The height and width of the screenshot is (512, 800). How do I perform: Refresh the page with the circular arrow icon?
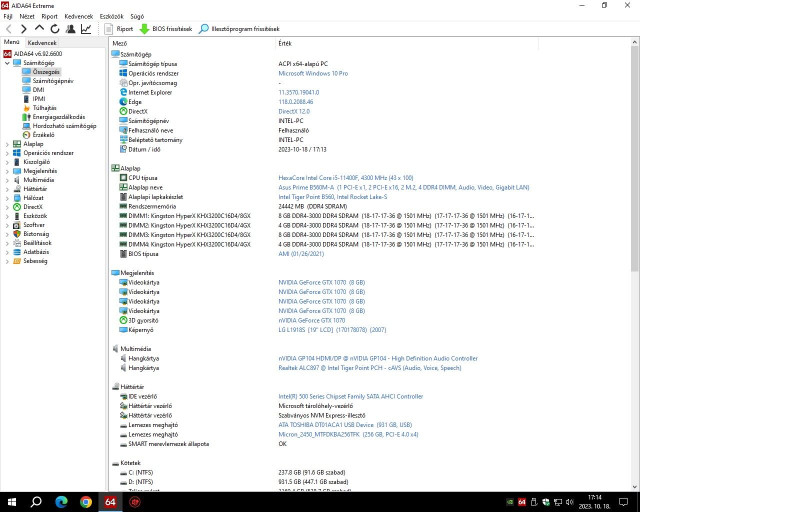coord(55,29)
